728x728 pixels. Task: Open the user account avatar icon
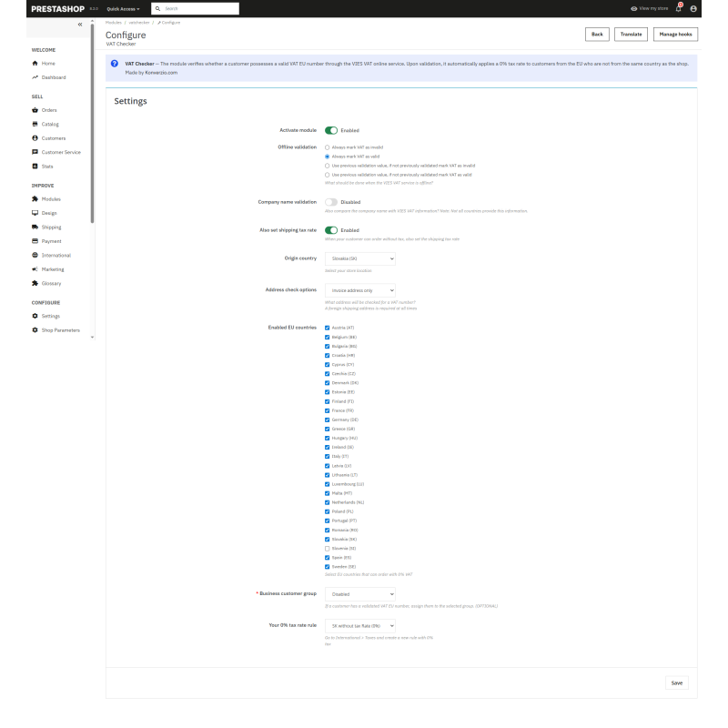point(693,8)
